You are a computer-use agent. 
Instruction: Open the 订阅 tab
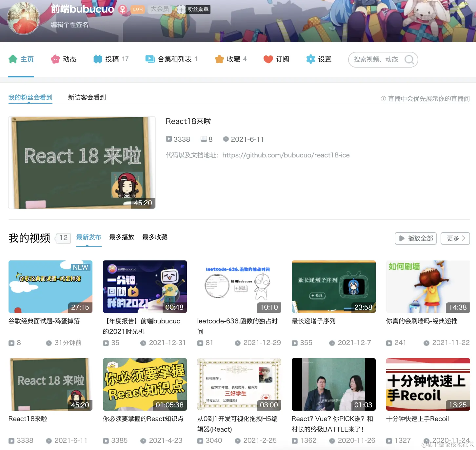pyautogui.click(x=276, y=59)
